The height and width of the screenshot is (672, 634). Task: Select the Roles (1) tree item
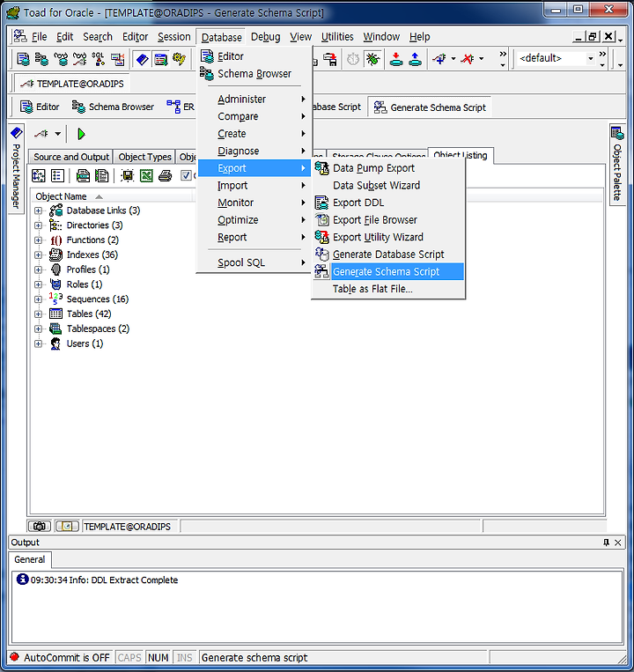tap(85, 284)
